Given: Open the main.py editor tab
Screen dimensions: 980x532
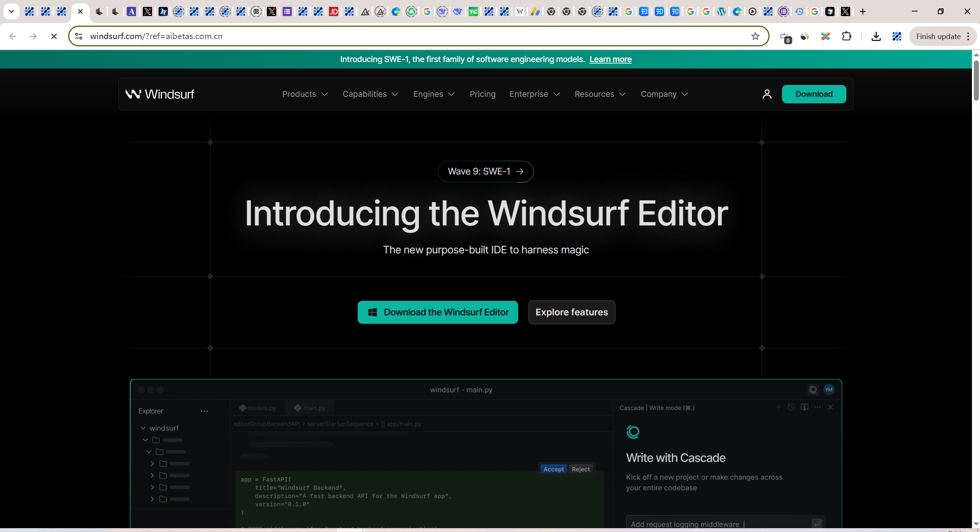Looking at the screenshot, I should (310, 408).
